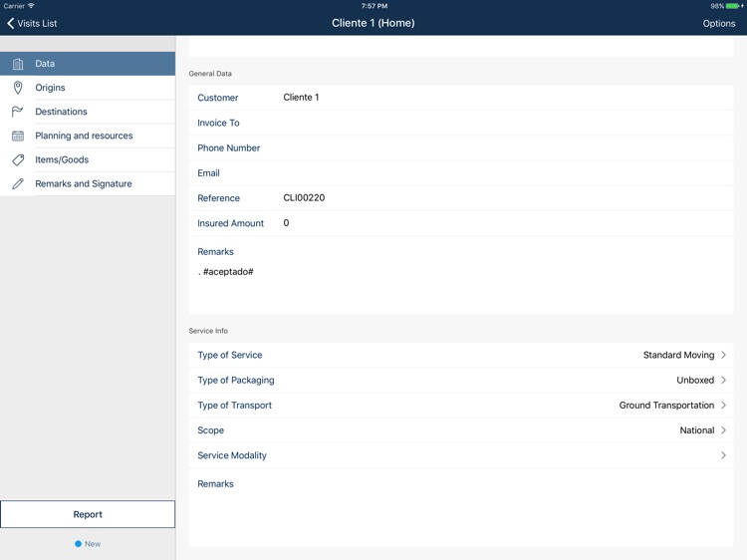
Task: Expand Type of Packaging chevron
Action: [723, 381]
